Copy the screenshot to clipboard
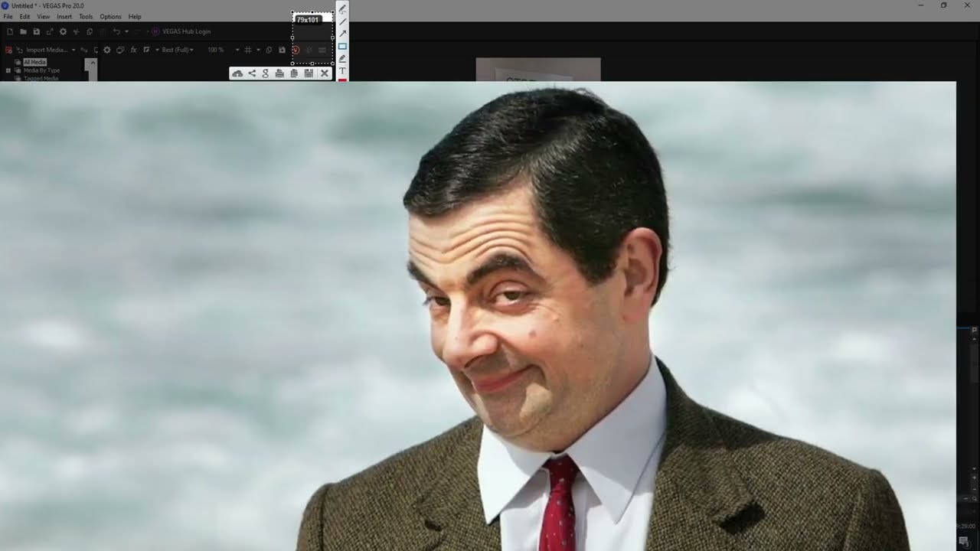The width and height of the screenshot is (980, 551). 294,73
